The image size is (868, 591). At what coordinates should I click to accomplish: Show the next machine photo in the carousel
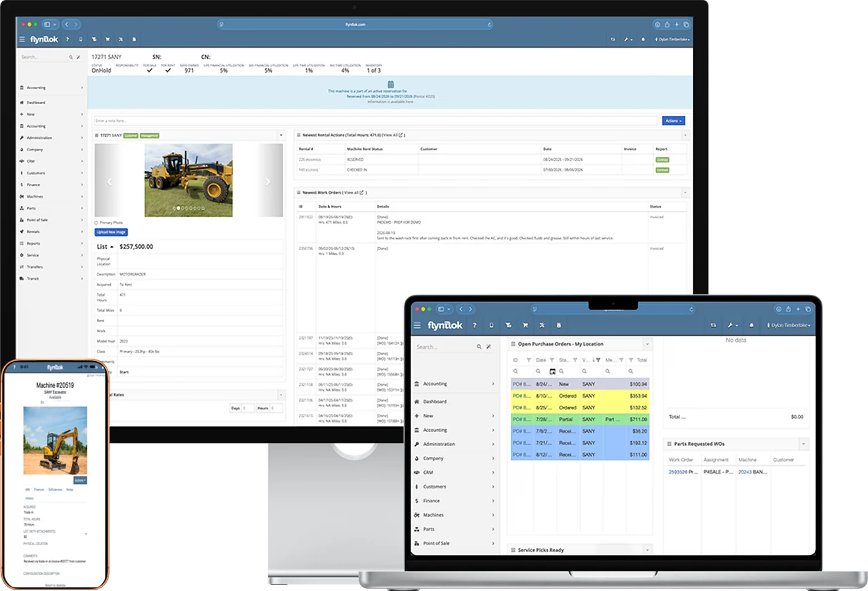point(268,182)
